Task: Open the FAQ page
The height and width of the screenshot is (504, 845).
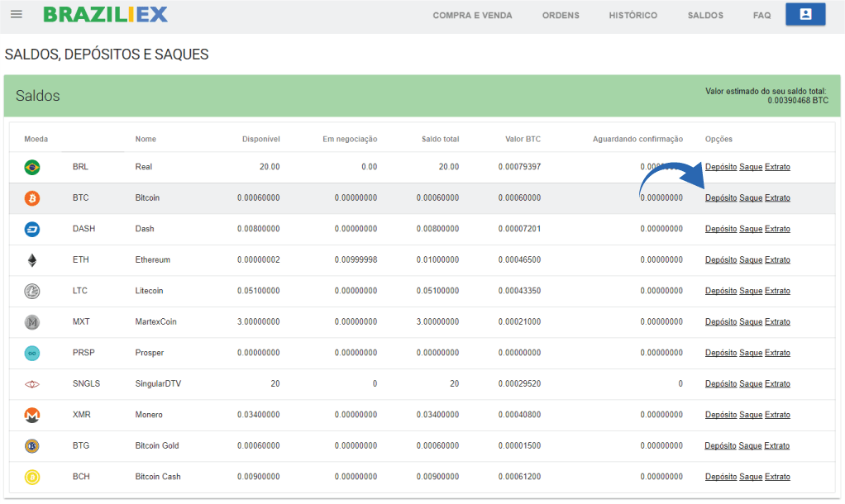Action: tap(761, 16)
